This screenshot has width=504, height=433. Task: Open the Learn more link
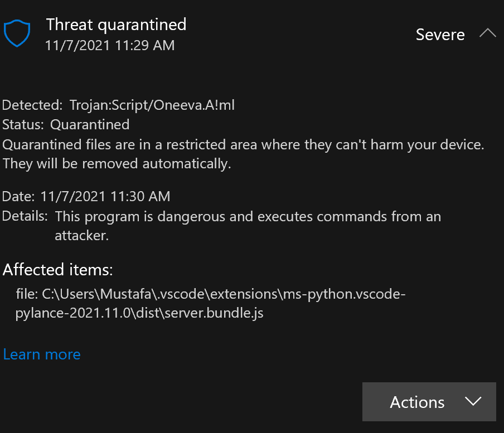tap(41, 354)
